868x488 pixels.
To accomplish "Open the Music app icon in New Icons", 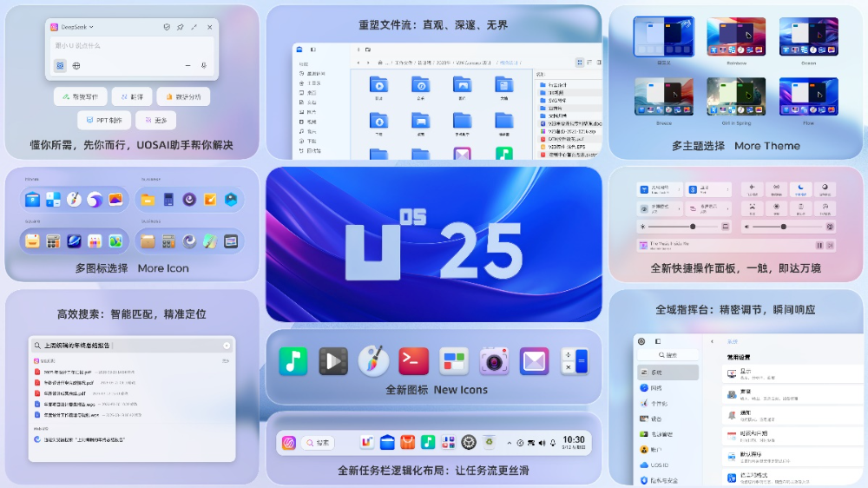I will coord(293,360).
